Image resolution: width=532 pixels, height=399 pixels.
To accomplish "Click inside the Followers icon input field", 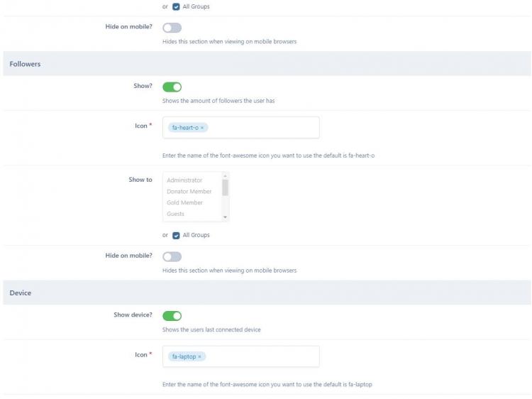I will point(262,128).
